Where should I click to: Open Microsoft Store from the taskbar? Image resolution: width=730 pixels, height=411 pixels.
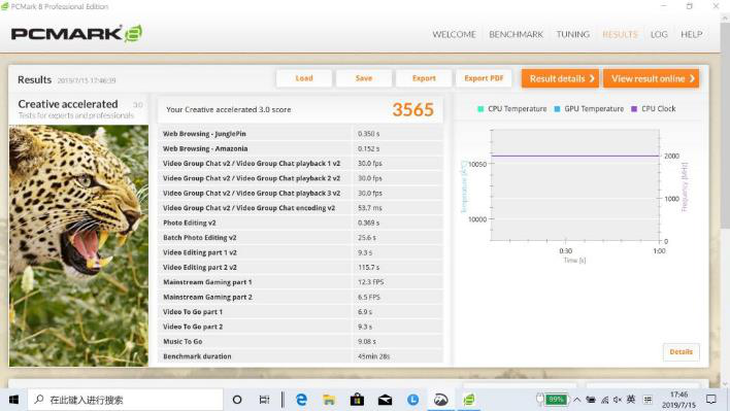(357, 399)
